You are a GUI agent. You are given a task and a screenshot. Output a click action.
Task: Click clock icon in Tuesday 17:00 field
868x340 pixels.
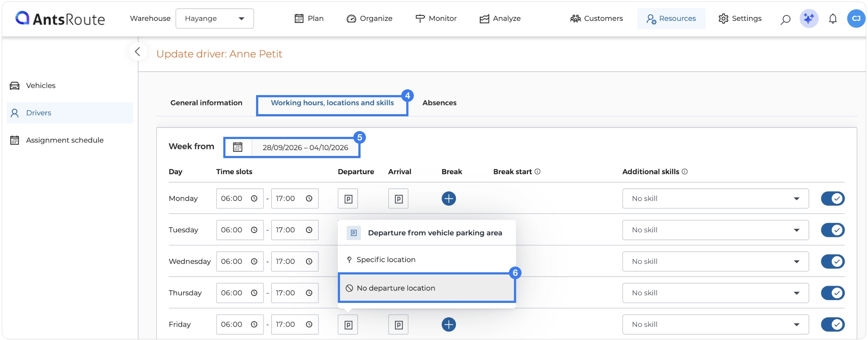tap(309, 230)
